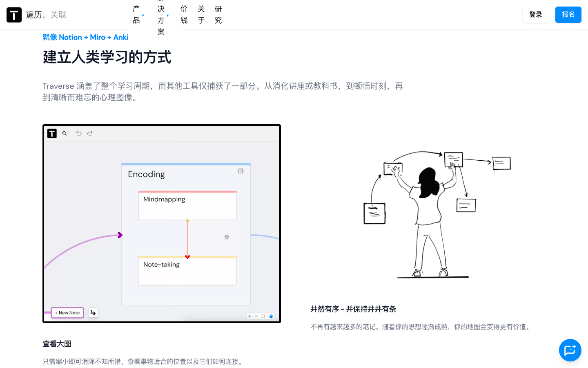Viewport: 588px width, 368px height.
Task: Click the fit-to-screen icon
Action: [263, 316]
